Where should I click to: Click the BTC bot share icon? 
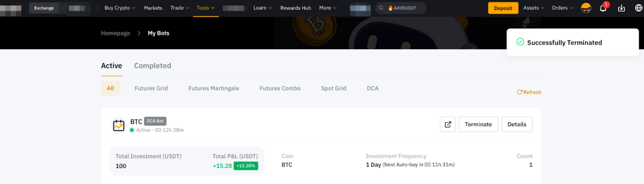coord(448,125)
